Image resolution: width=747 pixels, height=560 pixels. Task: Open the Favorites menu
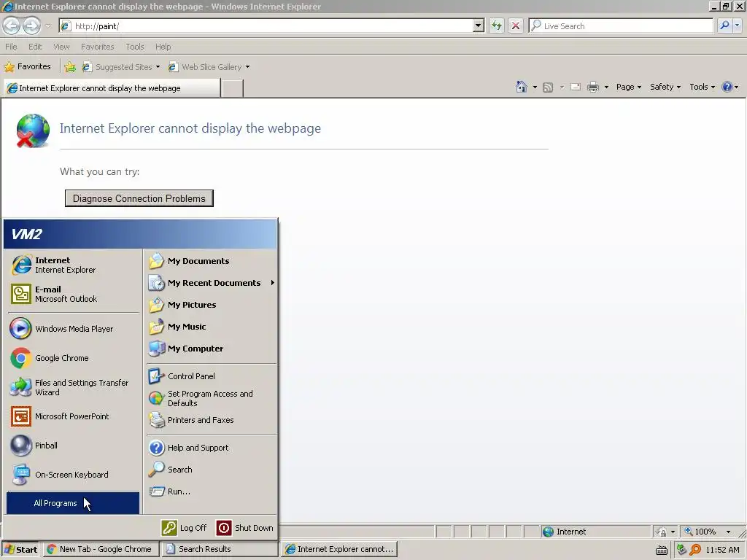97,47
